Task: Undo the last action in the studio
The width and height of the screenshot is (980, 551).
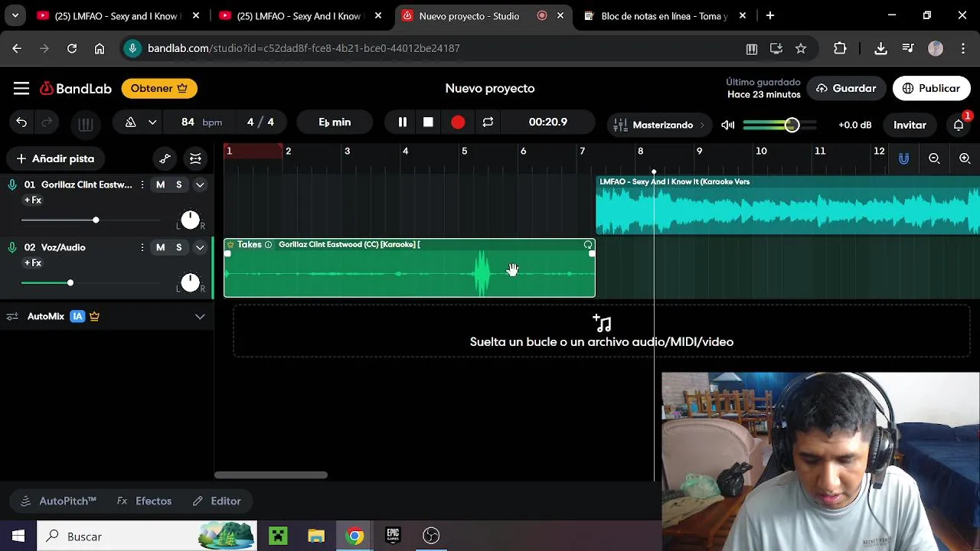Action: point(21,122)
